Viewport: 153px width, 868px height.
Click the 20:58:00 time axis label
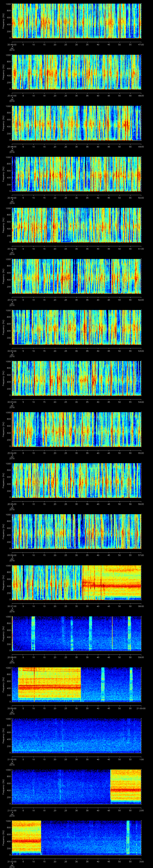[12, 657]
